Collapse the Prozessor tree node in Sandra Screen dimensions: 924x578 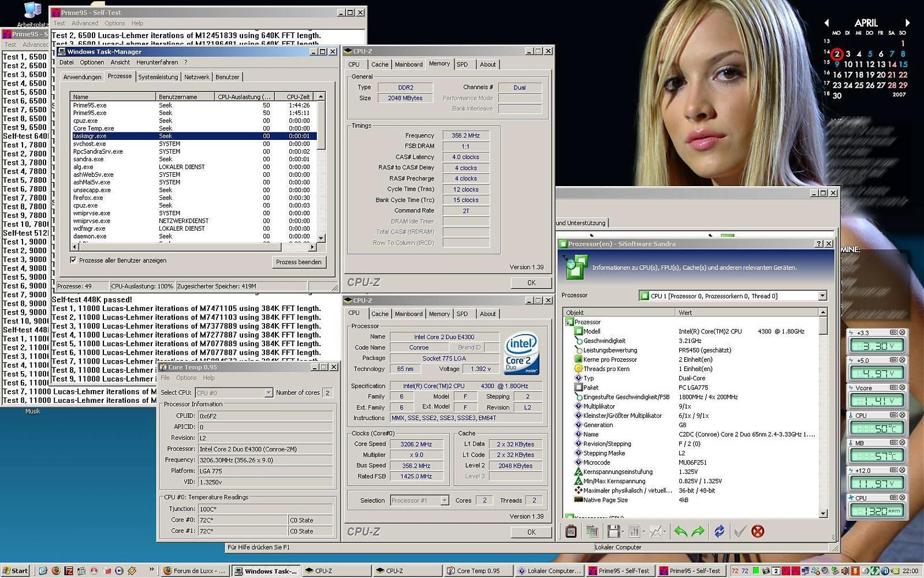point(569,322)
